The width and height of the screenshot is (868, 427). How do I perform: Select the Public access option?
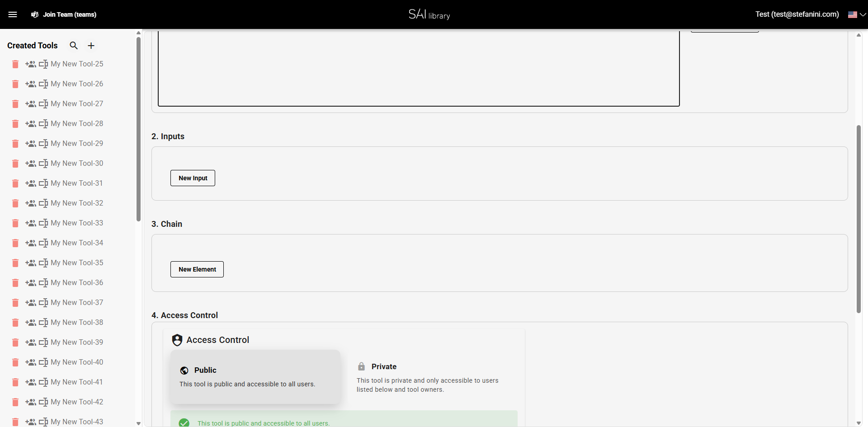(255, 377)
